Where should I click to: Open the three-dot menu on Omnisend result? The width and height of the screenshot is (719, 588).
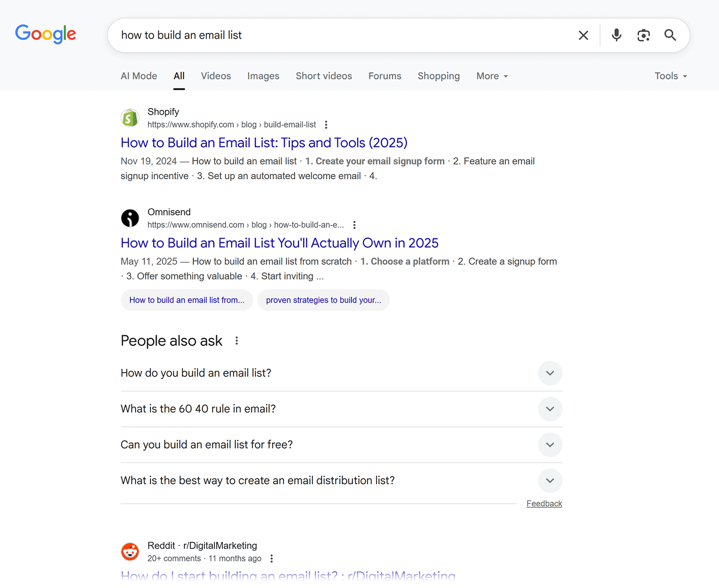point(355,225)
